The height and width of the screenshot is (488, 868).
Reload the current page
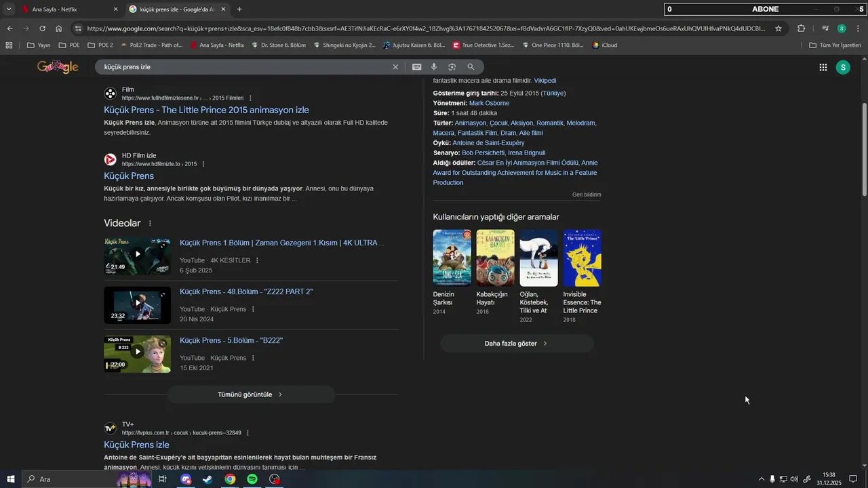coord(42,28)
